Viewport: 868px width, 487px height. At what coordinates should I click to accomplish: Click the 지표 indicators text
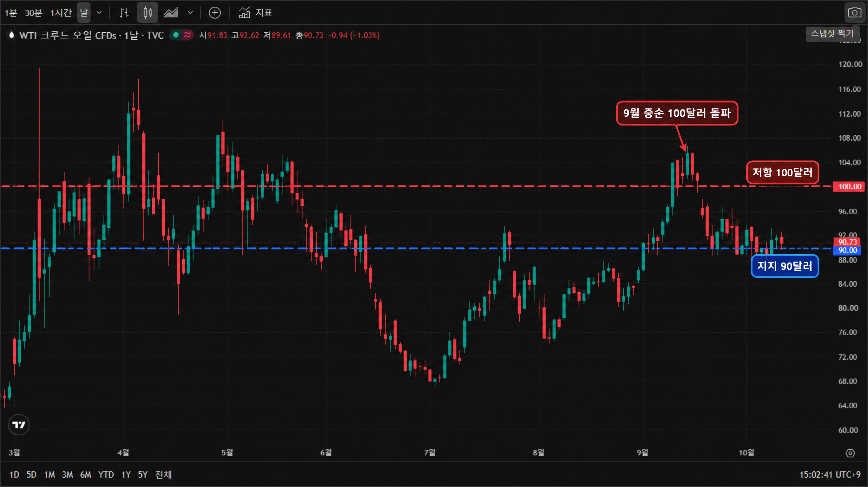[x=264, y=13]
